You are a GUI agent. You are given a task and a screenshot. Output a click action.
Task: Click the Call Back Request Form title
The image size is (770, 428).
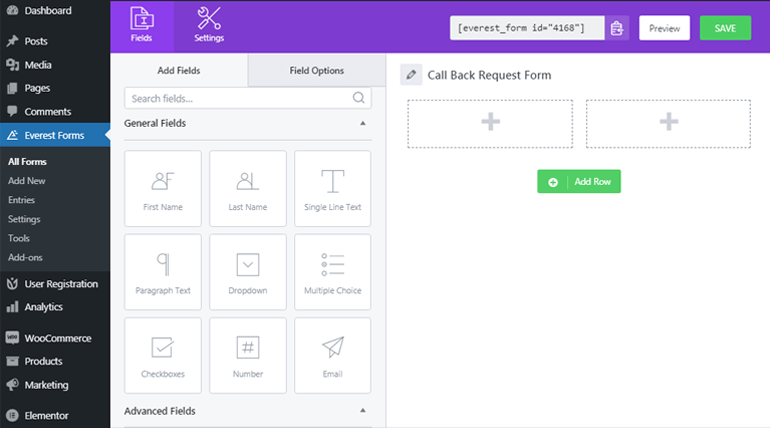[489, 75]
